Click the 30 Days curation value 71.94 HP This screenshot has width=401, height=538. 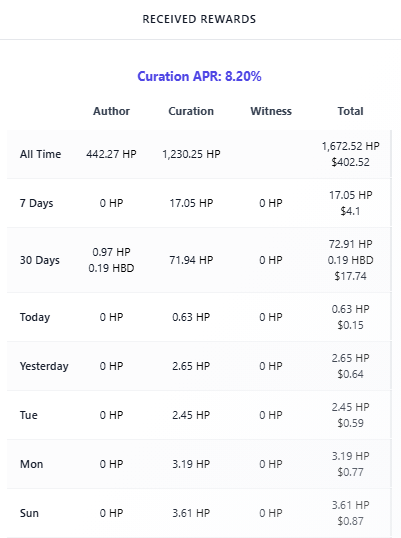point(191,260)
